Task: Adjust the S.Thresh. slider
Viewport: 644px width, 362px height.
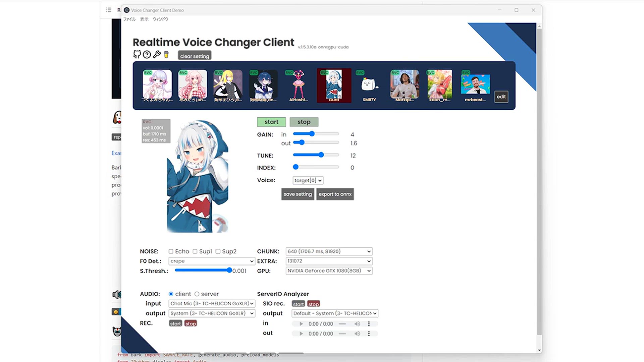Action: [x=203, y=270]
